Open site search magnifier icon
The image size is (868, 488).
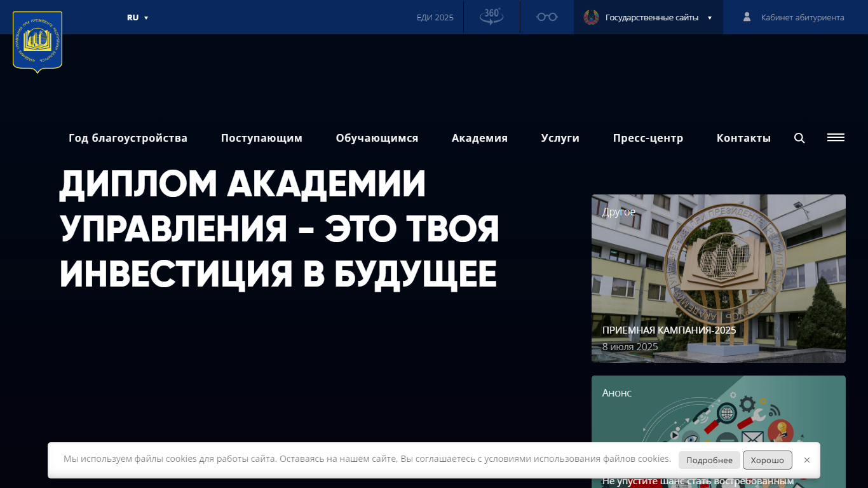(x=799, y=138)
